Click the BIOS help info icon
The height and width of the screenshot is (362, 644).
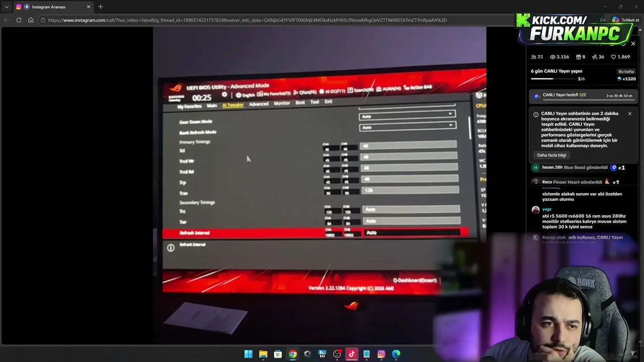pyautogui.click(x=171, y=248)
